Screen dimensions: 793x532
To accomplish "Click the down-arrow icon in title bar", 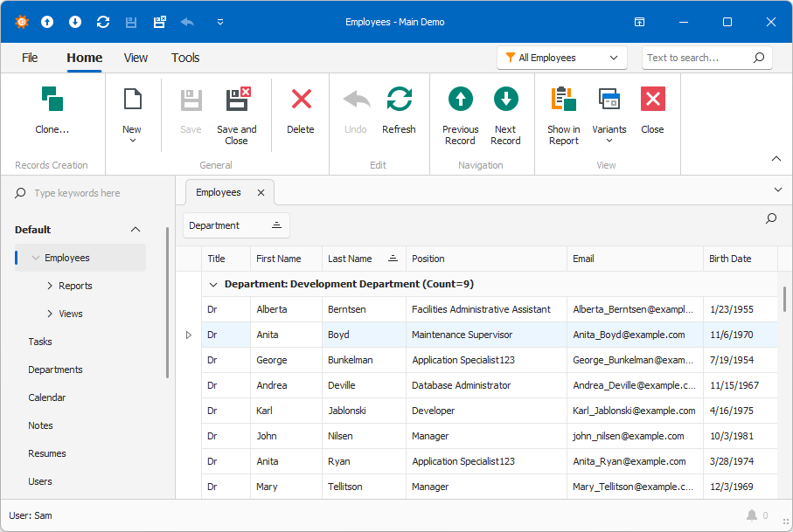I will pyautogui.click(x=75, y=22).
